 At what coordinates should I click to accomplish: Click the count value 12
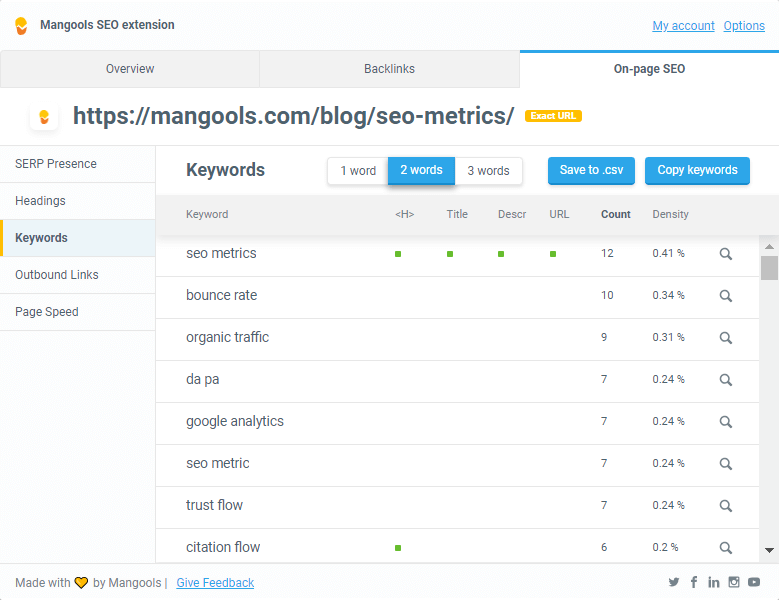coord(607,253)
